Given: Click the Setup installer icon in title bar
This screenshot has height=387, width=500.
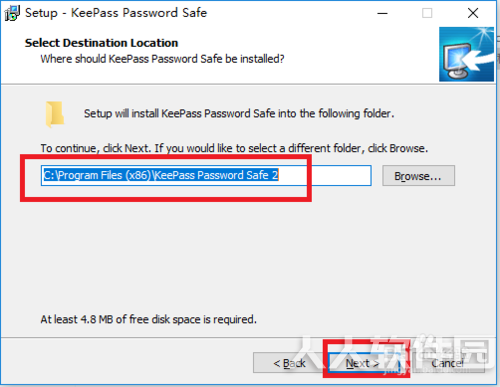Looking at the screenshot, I should [12, 13].
